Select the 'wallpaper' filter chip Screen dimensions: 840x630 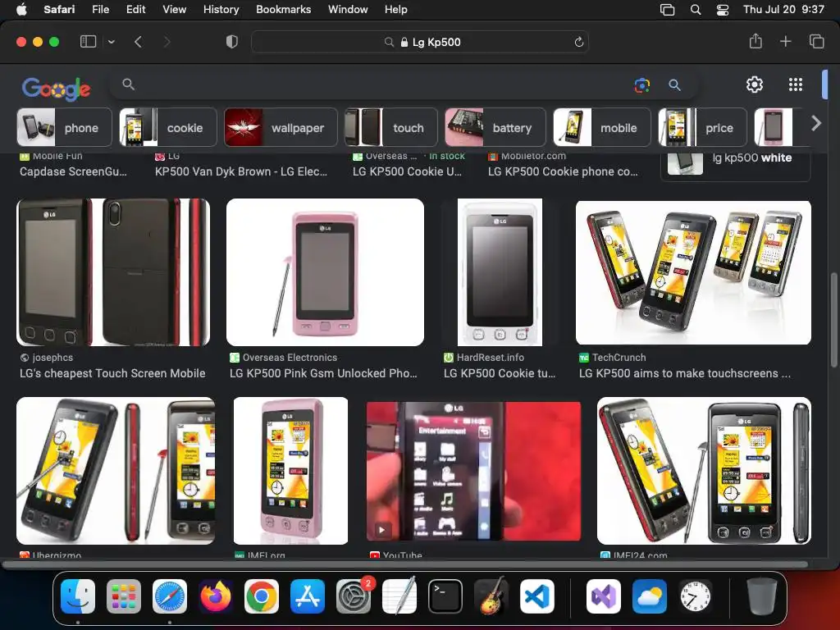tap(281, 127)
